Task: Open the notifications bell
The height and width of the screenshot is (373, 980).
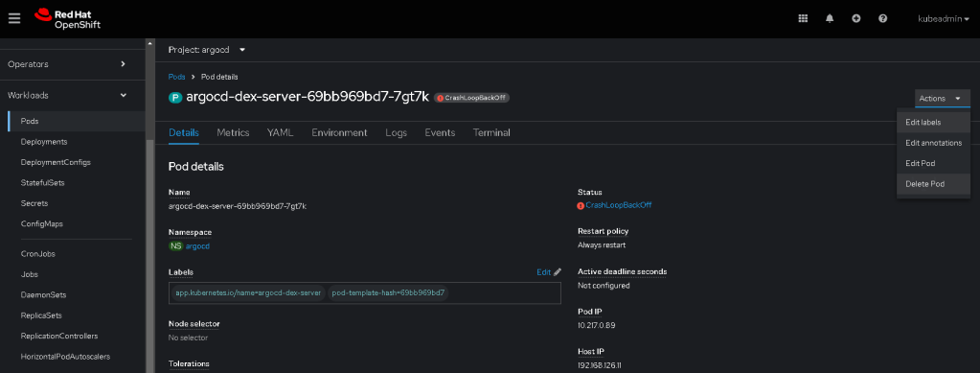Action: 830,19
